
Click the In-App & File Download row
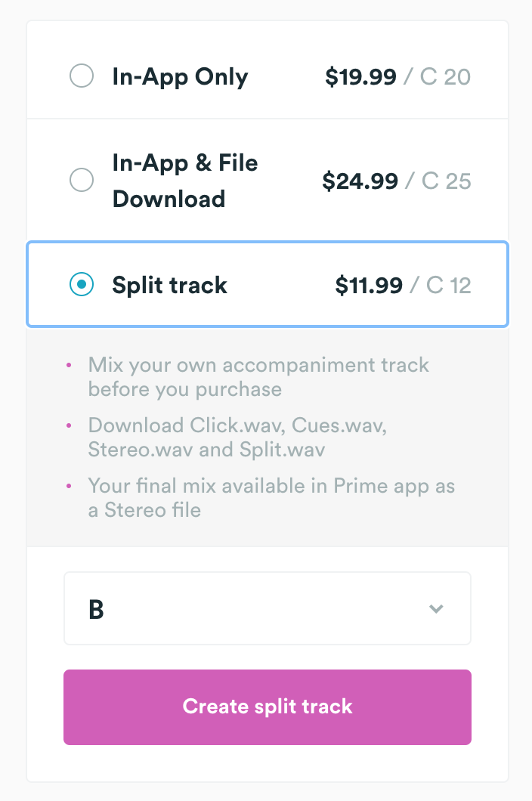(184, 180)
